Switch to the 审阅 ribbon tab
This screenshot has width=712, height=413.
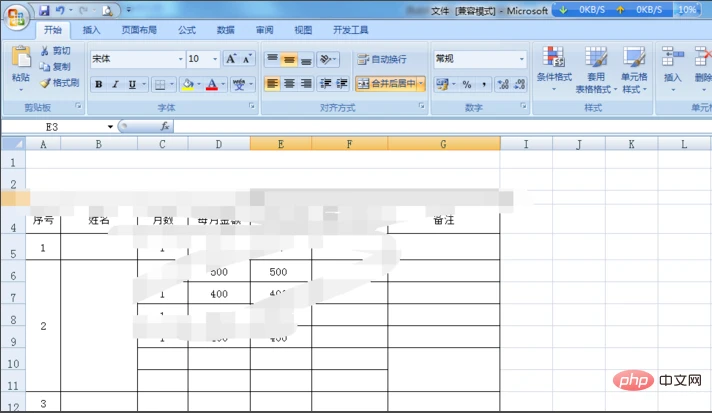264,30
